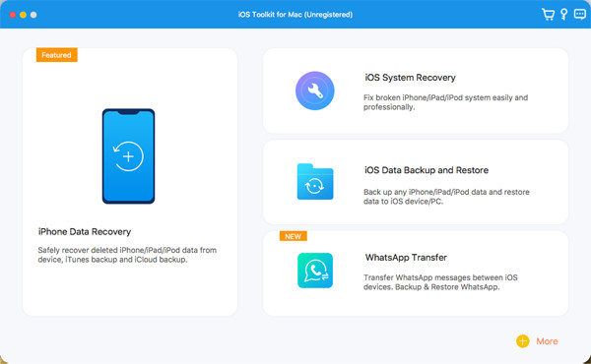Click the blue iPhone recovery illustration
The height and width of the screenshot is (364, 591).
pos(128,156)
